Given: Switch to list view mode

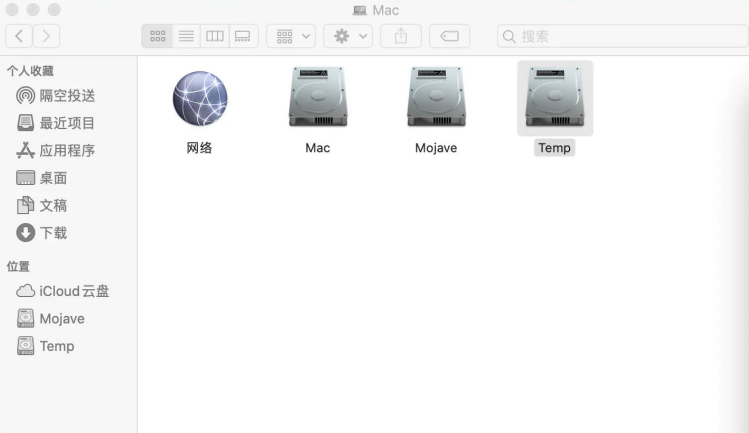Looking at the screenshot, I should (x=186, y=36).
